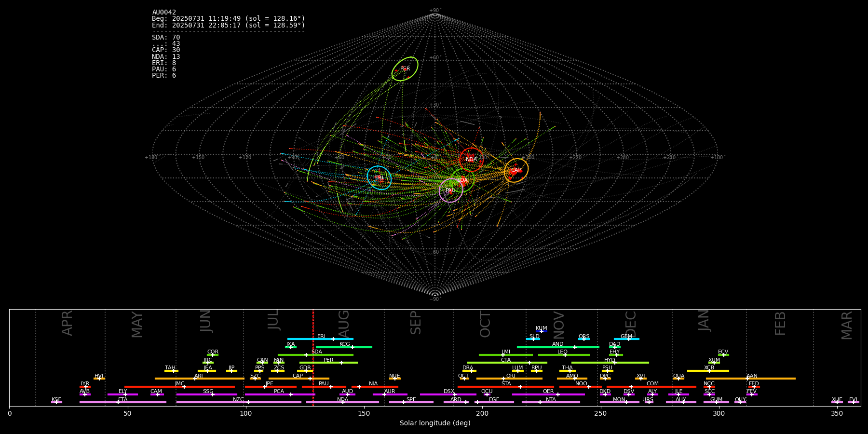Click the −90° south pole label
Viewport: 868px width, 434px height.
pyautogui.click(x=435, y=299)
